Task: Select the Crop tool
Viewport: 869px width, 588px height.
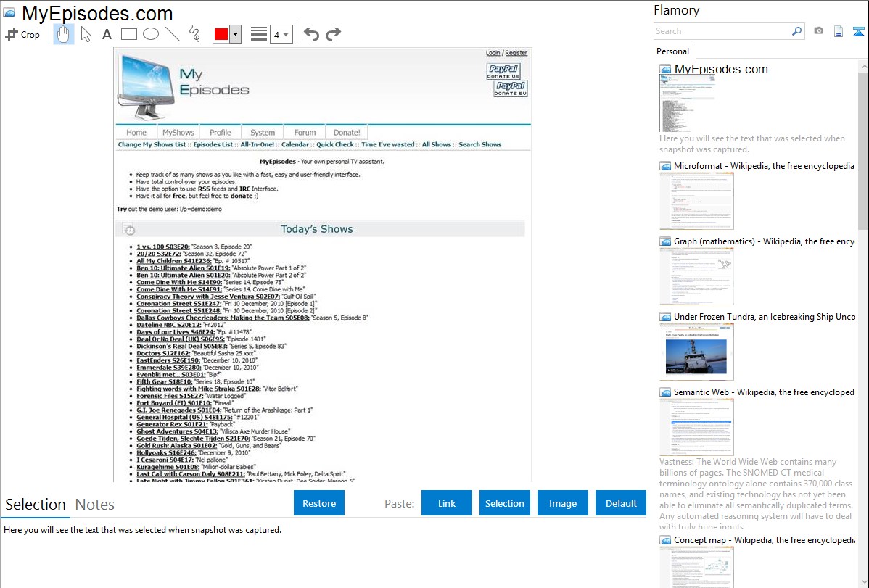Action: point(22,34)
